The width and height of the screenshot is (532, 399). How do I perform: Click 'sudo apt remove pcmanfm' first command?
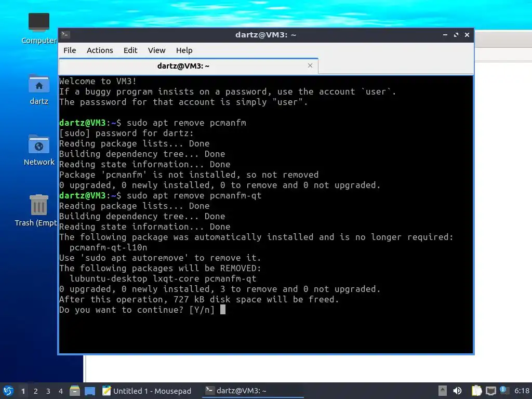187,123
